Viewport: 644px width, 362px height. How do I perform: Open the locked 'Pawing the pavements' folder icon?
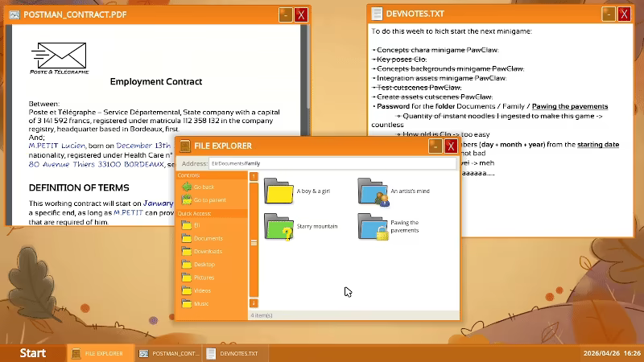(374, 227)
